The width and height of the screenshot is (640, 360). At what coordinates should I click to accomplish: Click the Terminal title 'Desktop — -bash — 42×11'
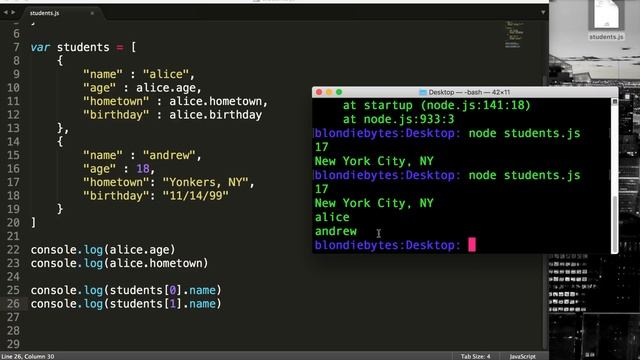point(469,92)
